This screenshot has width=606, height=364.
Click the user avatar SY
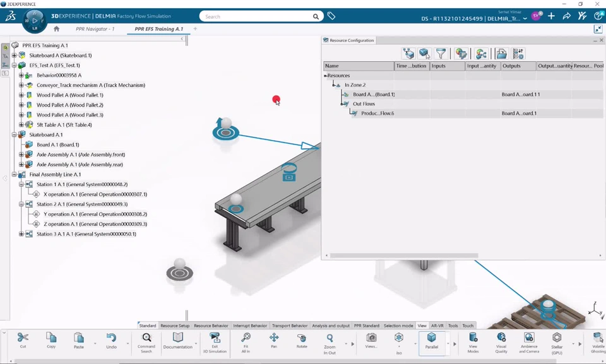(x=536, y=16)
